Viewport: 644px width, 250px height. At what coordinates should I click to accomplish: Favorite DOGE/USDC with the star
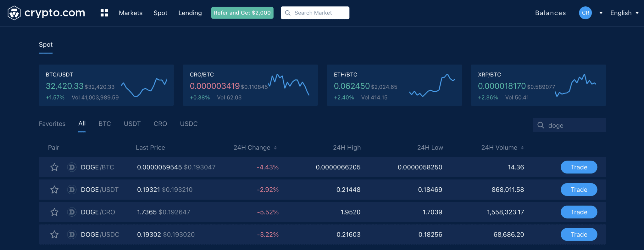tap(54, 235)
